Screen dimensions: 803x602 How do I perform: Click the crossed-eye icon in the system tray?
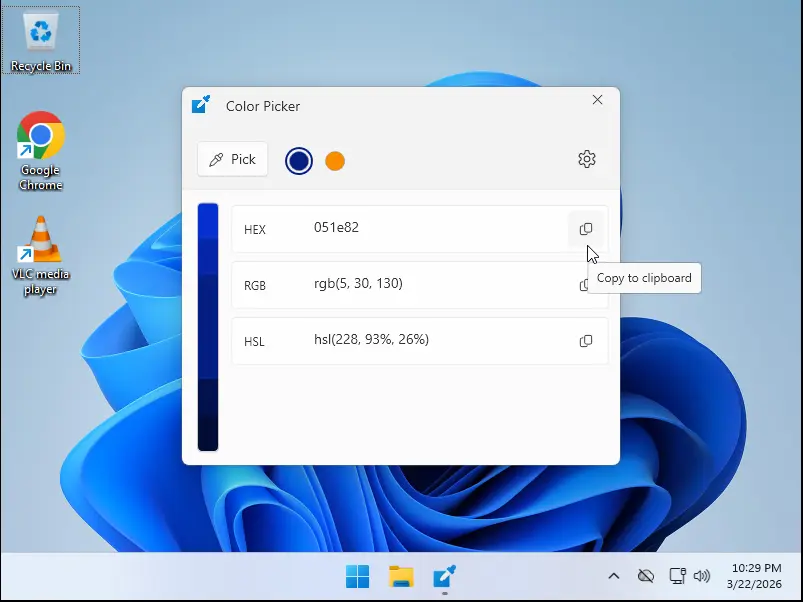click(x=645, y=576)
